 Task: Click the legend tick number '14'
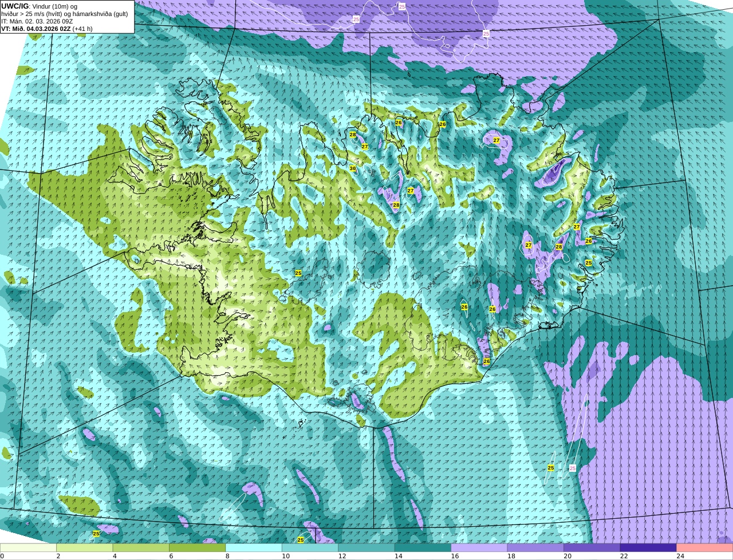(398, 556)
